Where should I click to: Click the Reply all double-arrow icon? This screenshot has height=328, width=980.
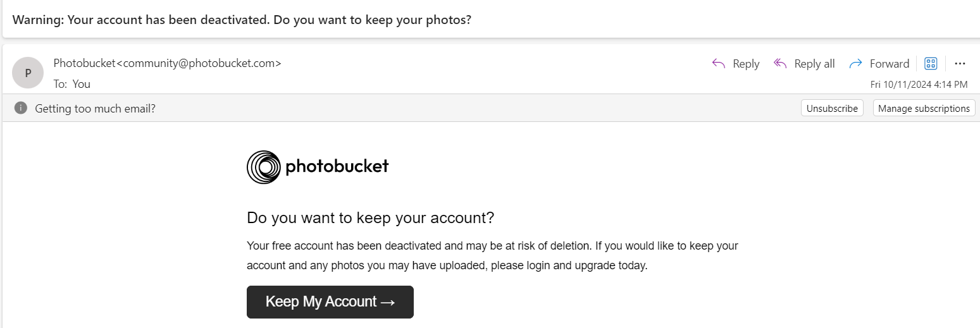coord(780,63)
